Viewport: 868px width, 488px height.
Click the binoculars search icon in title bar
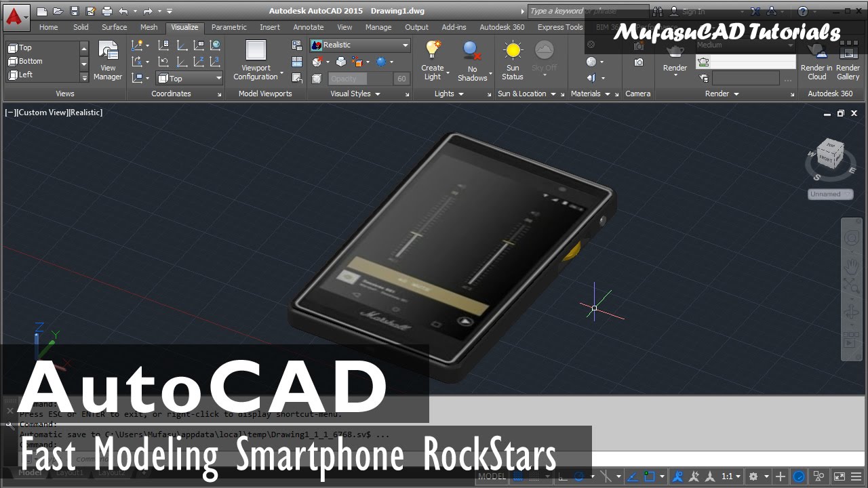tap(658, 12)
